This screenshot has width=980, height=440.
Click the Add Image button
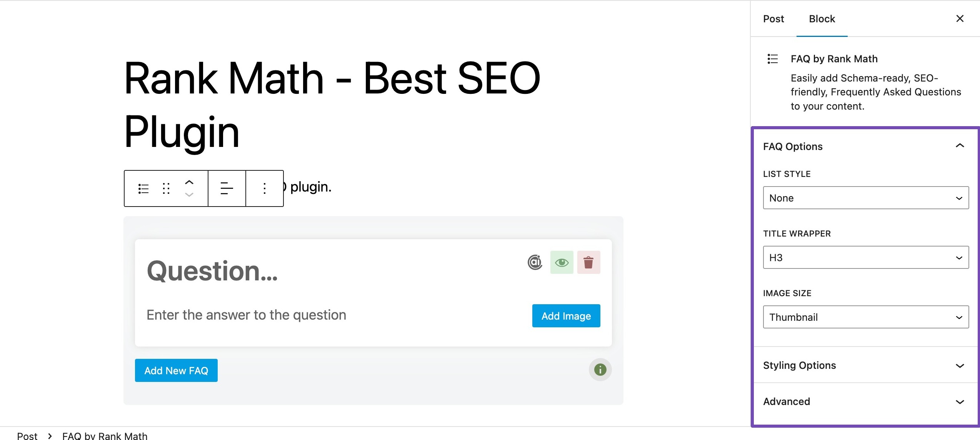point(566,315)
